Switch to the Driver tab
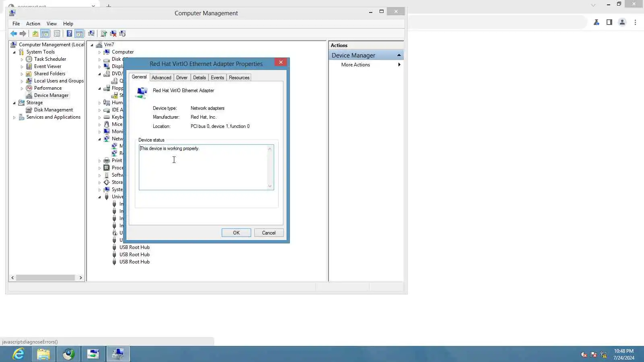This screenshot has width=644, height=362. tap(182, 78)
